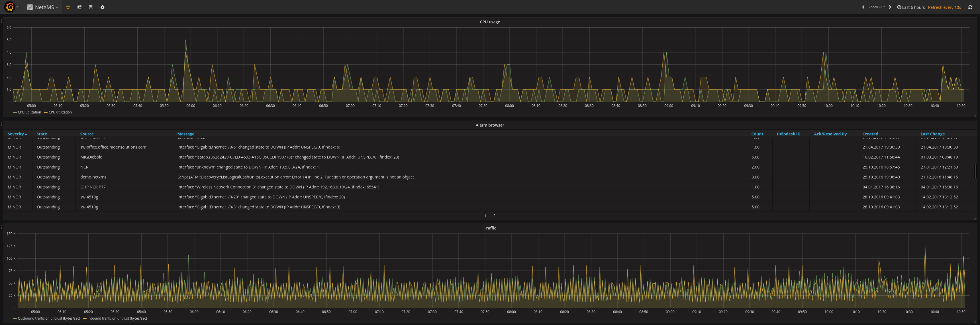Image resolution: width=980 pixels, height=325 pixels.
Task: Toggle Inbound traffic on untrust series
Action: click(x=117, y=318)
